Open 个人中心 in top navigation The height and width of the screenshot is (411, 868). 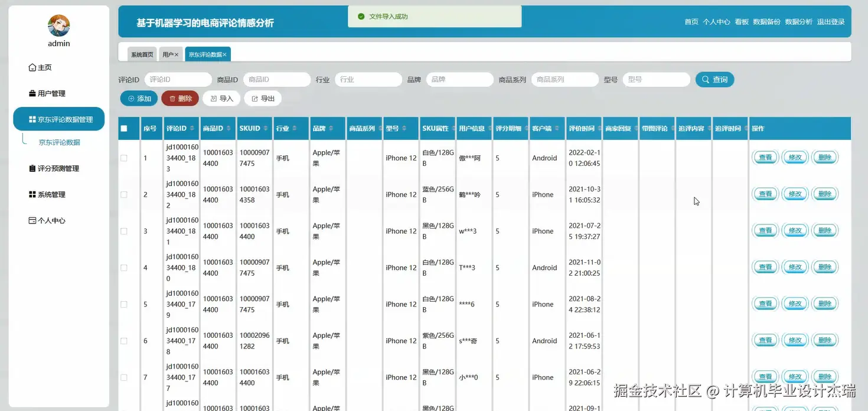[716, 22]
